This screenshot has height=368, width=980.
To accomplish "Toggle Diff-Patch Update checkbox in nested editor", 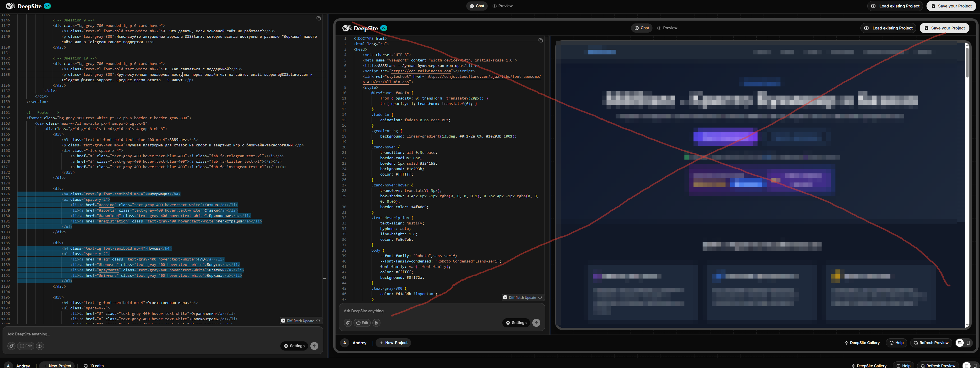I will 505,297.
